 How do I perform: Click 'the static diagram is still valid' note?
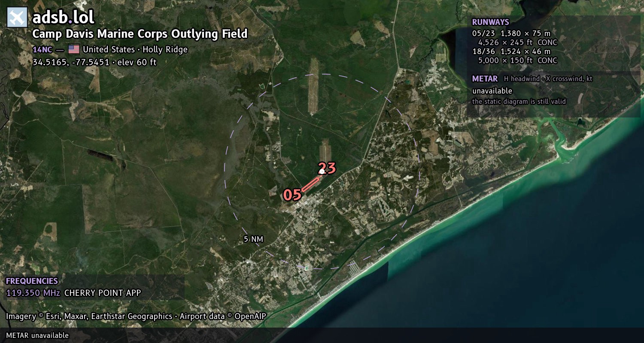tap(519, 102)
